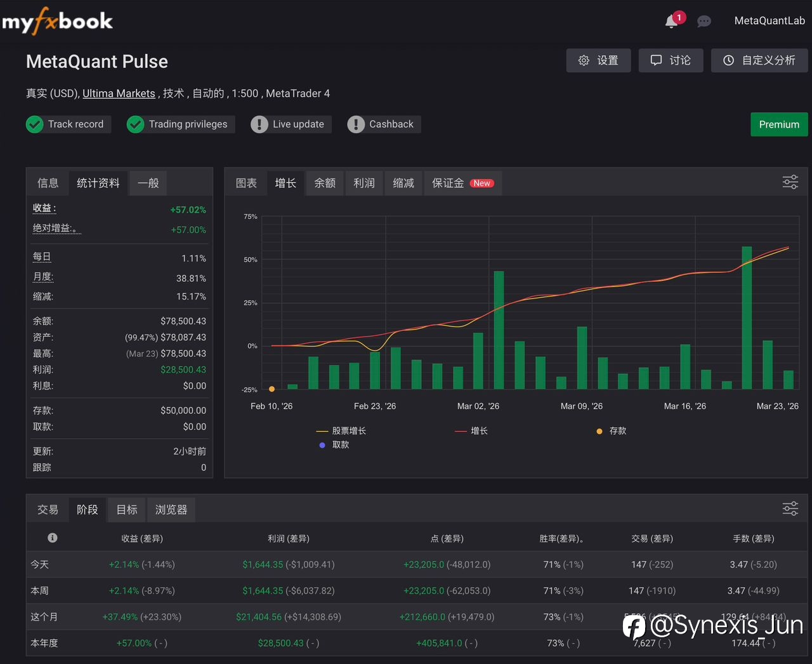Select the 本周 this week row label

39,590
